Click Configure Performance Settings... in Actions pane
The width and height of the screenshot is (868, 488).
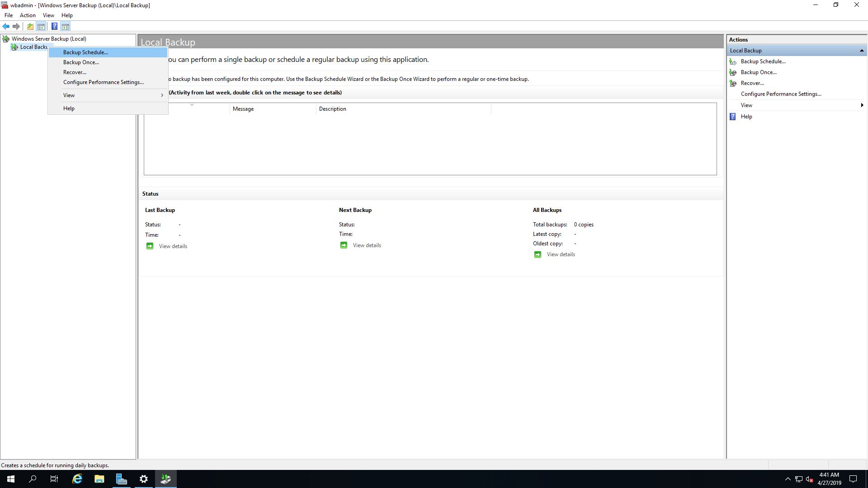781,94
